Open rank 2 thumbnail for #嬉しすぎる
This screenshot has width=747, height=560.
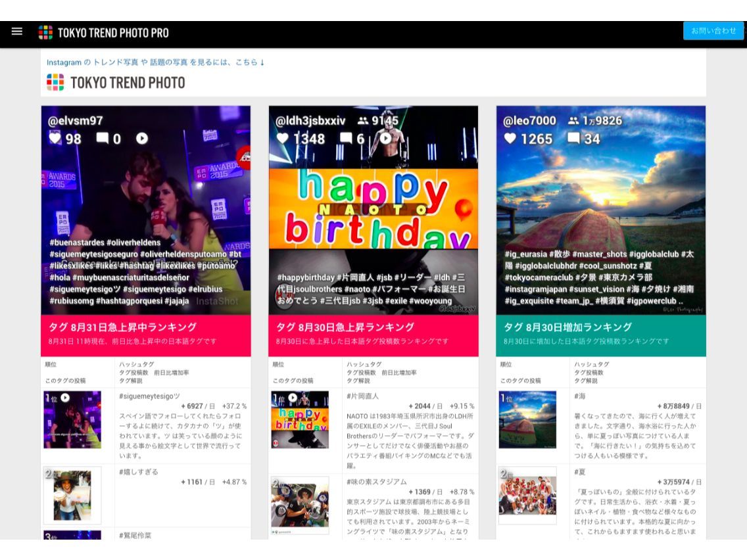72,496
